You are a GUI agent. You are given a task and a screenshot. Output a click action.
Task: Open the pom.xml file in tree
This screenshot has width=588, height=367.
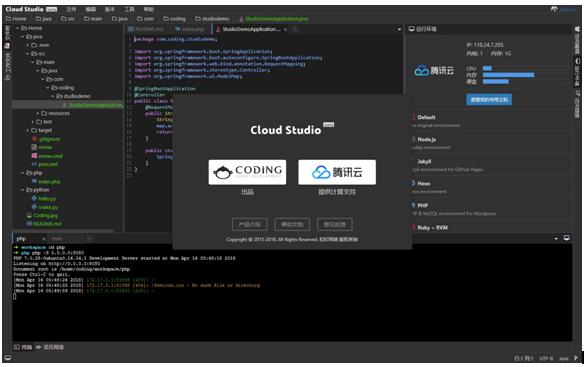tap(45, 165)
